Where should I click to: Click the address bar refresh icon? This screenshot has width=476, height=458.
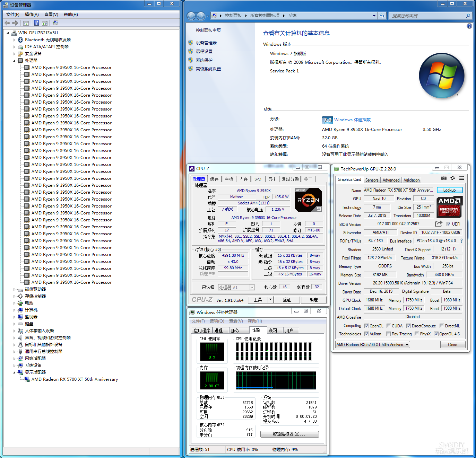(382, 16)
